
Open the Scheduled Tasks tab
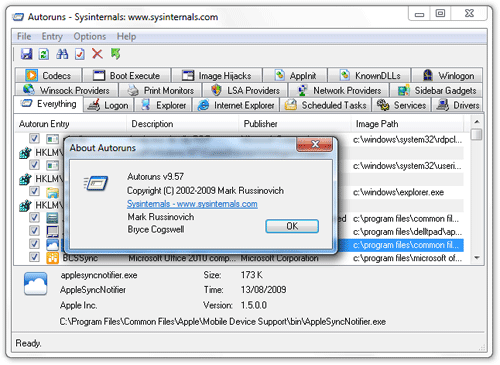click(326, 105)
